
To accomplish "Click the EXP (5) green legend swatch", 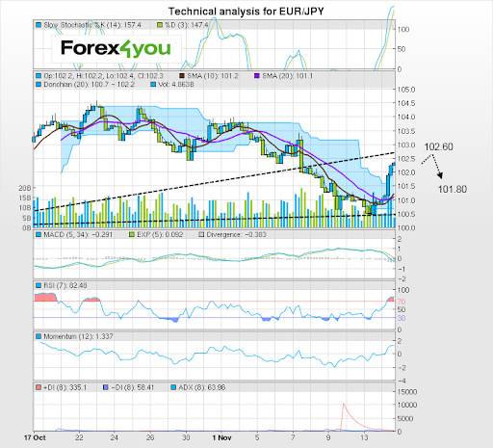I will pyautogui.click(x=132, y=235).
